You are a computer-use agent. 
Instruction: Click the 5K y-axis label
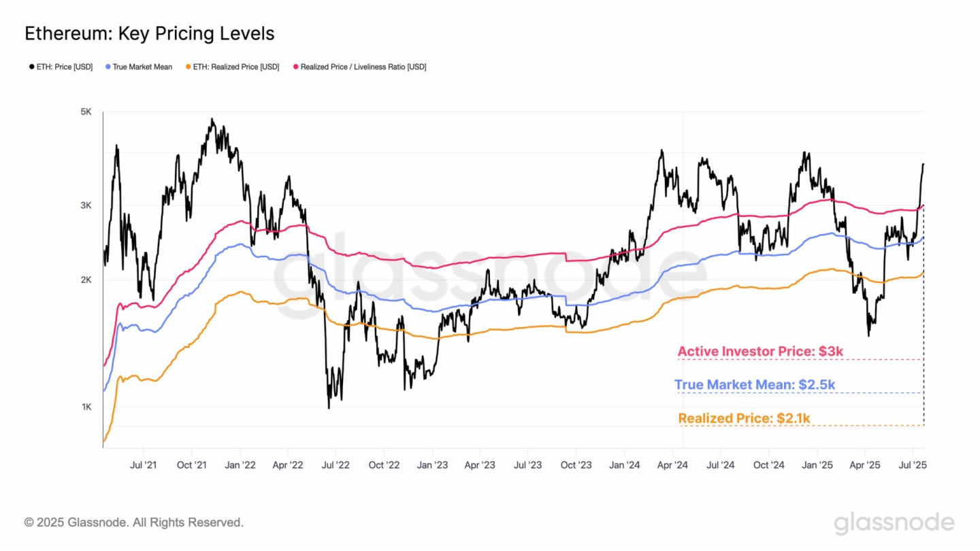click(x=86, y=112)
